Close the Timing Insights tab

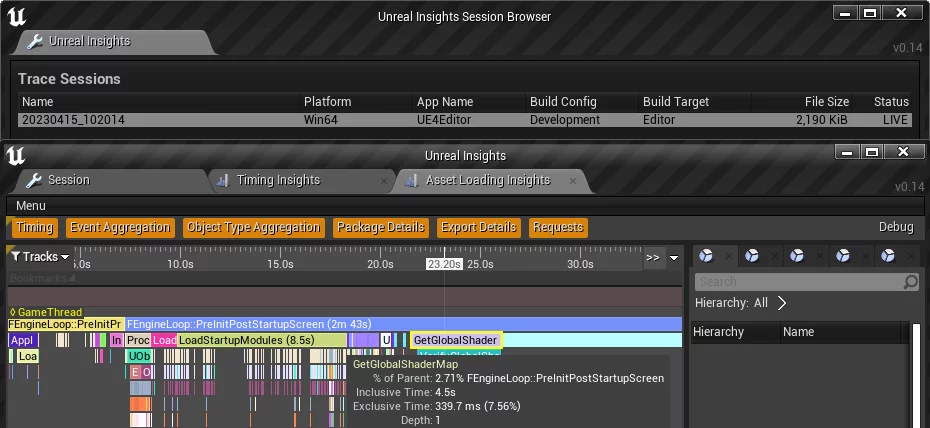point(384,181)
